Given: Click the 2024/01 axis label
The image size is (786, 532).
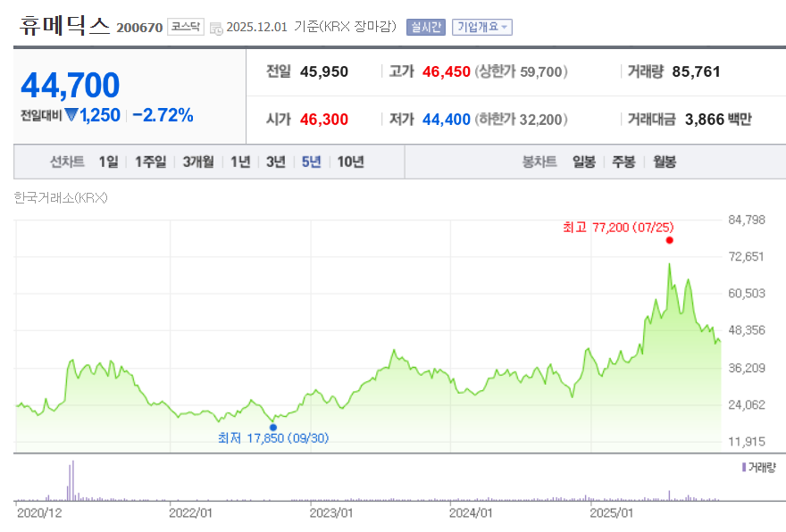Looking at the screenshot, I should 471,513.
